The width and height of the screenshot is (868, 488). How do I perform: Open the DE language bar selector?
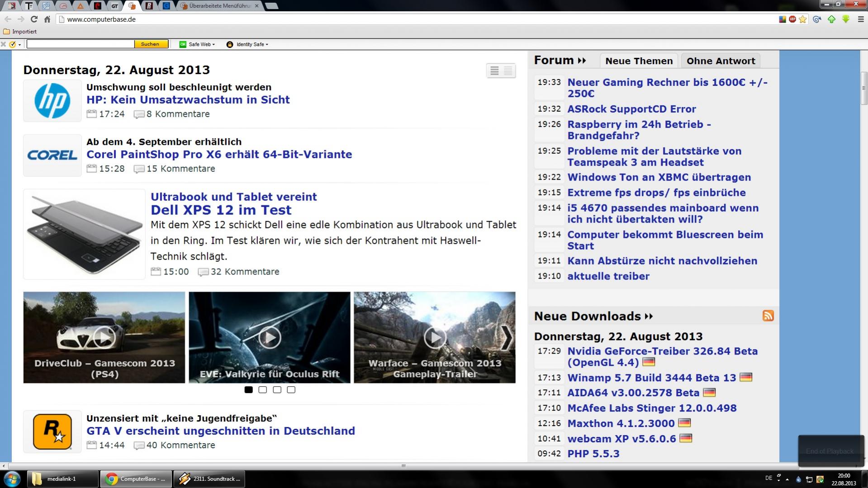coord(768,478)
